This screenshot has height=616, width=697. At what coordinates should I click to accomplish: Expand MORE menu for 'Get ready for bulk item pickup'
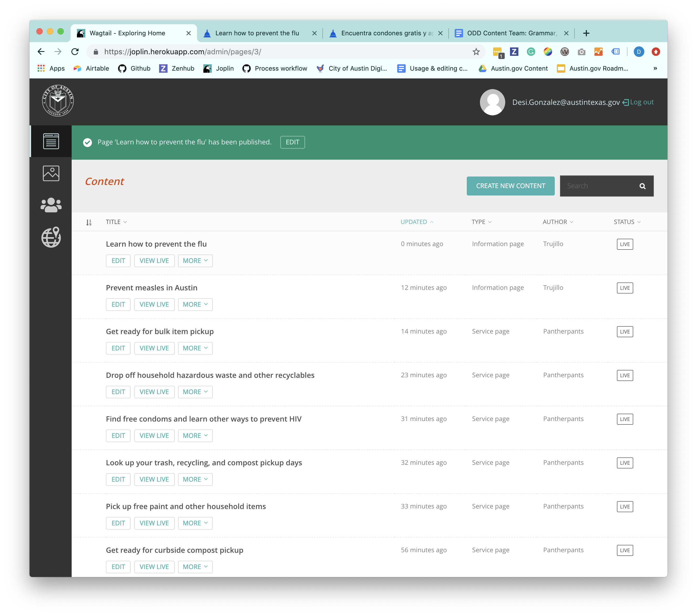pyautogui.click(x=195, y=348)
